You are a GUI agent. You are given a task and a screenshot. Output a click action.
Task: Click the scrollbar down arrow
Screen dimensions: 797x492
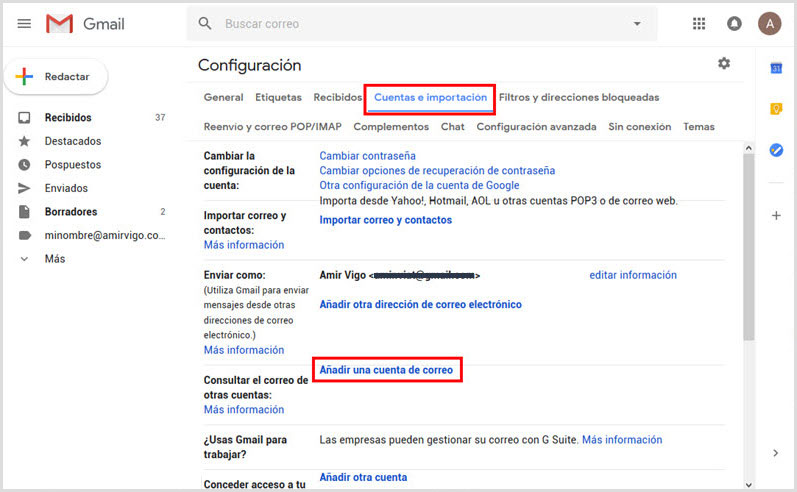tap(748, 485)
